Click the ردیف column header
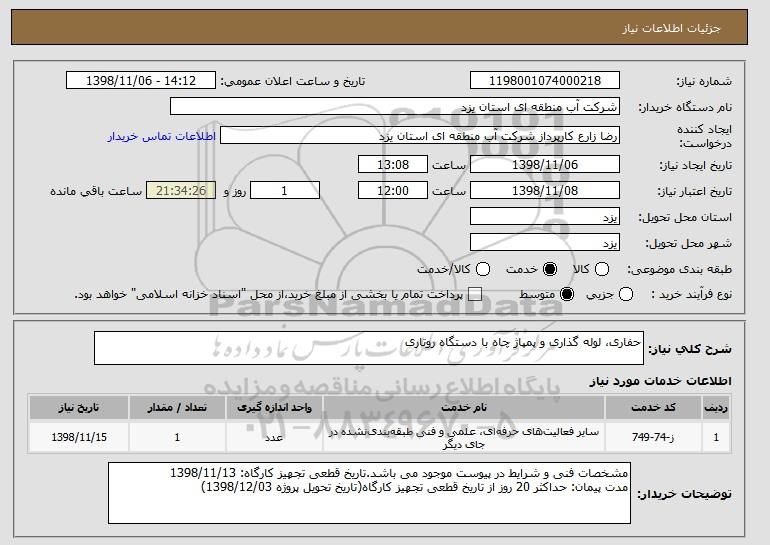The height and width of the screenshot is (545, 770). click(x=716, y=408)
